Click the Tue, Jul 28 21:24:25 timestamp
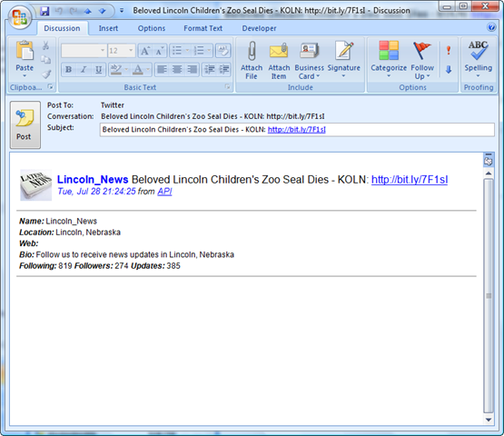This screenshot has width=504, height=436. coord(97,192)
